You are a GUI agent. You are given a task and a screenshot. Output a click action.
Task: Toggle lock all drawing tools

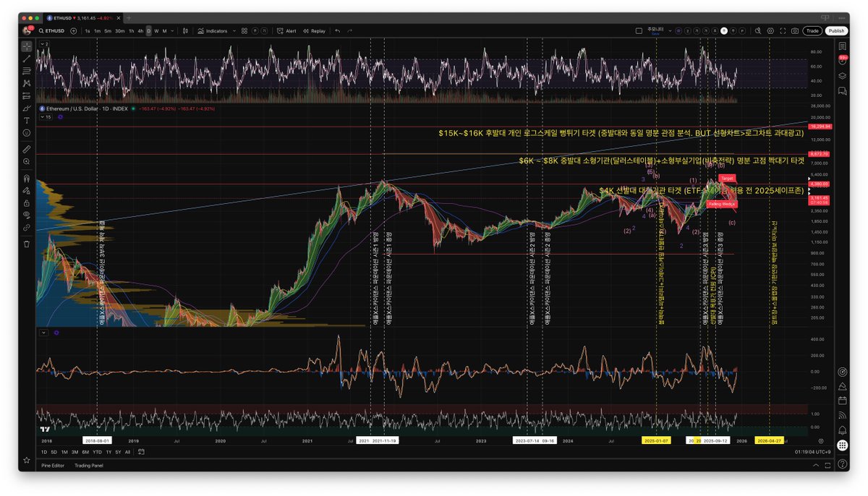(x=27, y=203)
